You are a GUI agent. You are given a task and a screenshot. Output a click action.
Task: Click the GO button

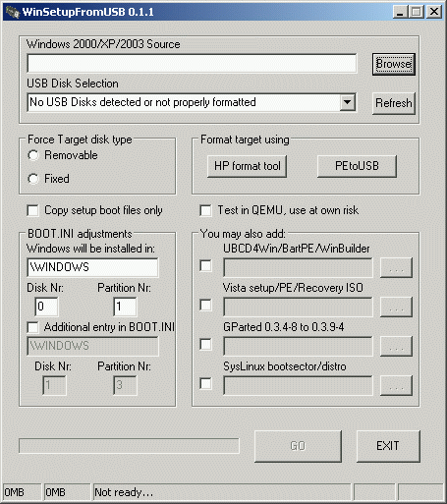[x=298, y=446]
